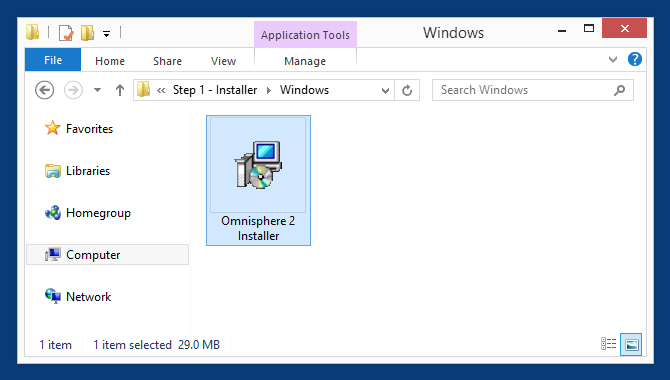Image resolution: width=670 pixels, height=380 pixels.
Task: Open the recent locations dropdown arrow
Action: click(x=97, y=90)
